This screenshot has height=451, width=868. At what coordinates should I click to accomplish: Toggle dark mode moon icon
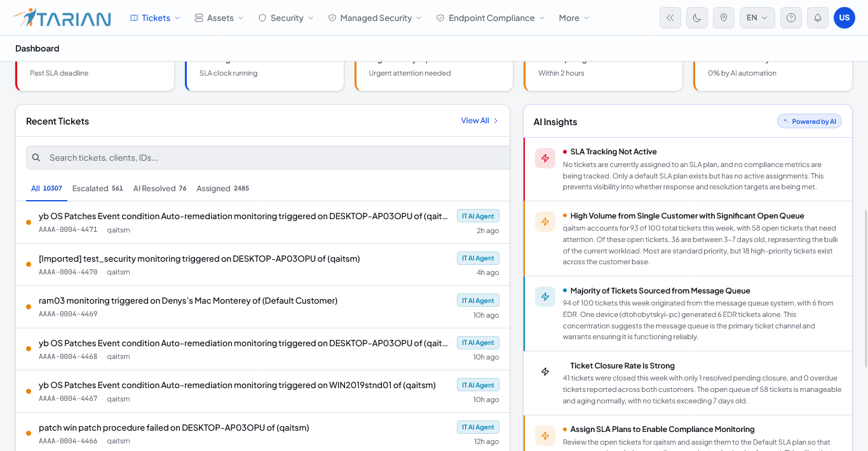click(x=697, y=18)
